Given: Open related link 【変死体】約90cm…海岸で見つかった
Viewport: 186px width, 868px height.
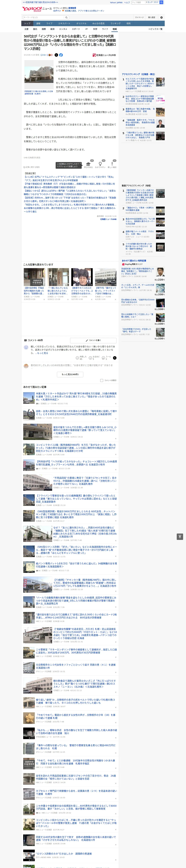Looking at the screenshot, I should [70, 199].
